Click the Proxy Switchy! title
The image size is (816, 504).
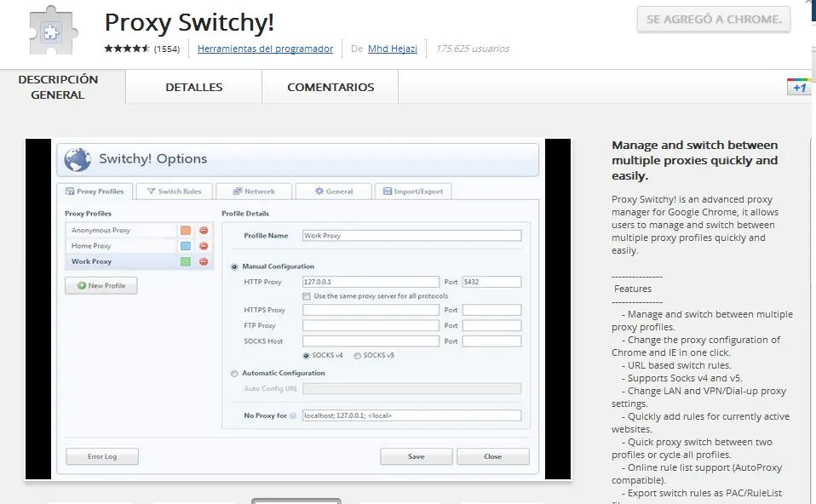point(189,22)
